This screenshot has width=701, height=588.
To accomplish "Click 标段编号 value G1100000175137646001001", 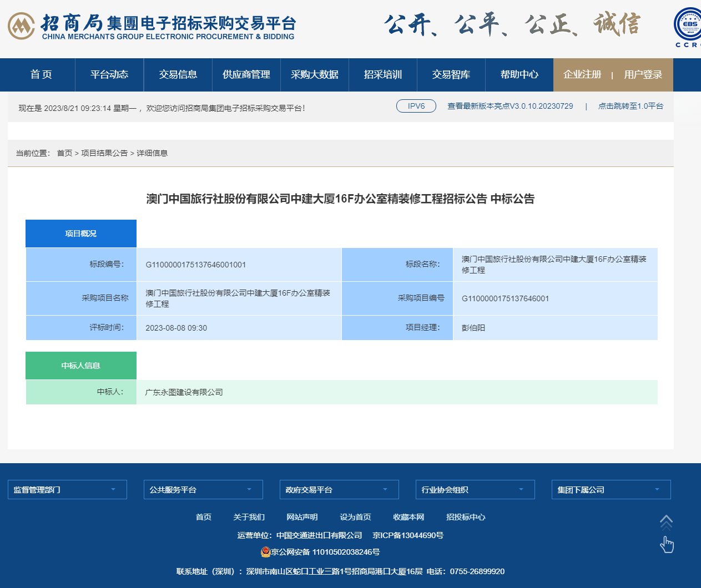I will click(195, 265).
